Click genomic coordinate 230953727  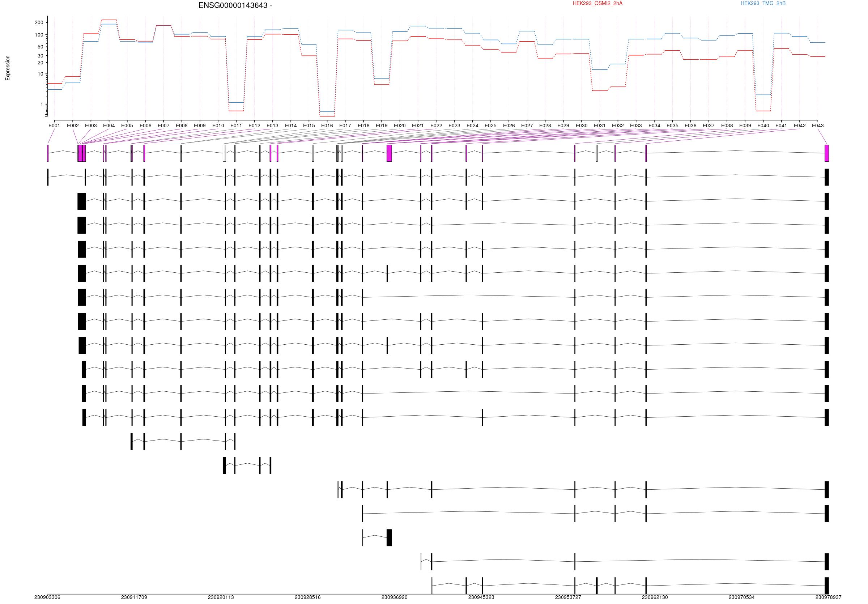(x=568, y=597)
